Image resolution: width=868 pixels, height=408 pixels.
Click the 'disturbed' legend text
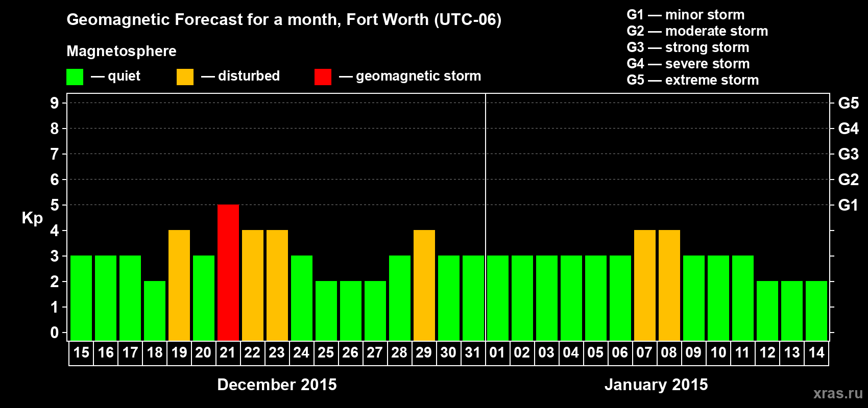pyautogui.click(x=249, y=76)
